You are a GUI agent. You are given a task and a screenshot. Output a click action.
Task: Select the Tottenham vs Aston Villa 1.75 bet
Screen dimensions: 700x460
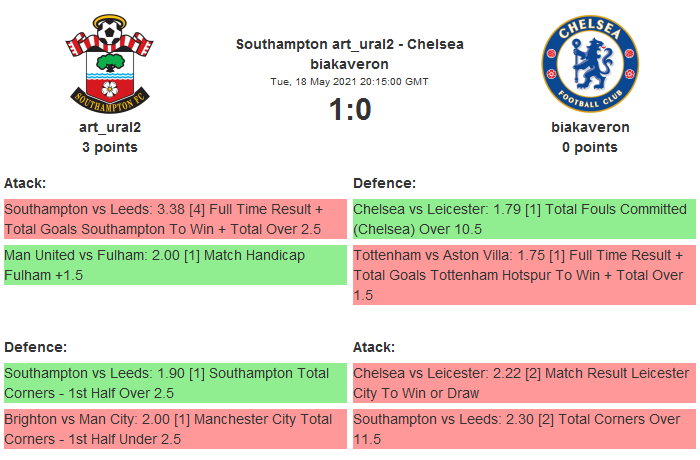524,275
